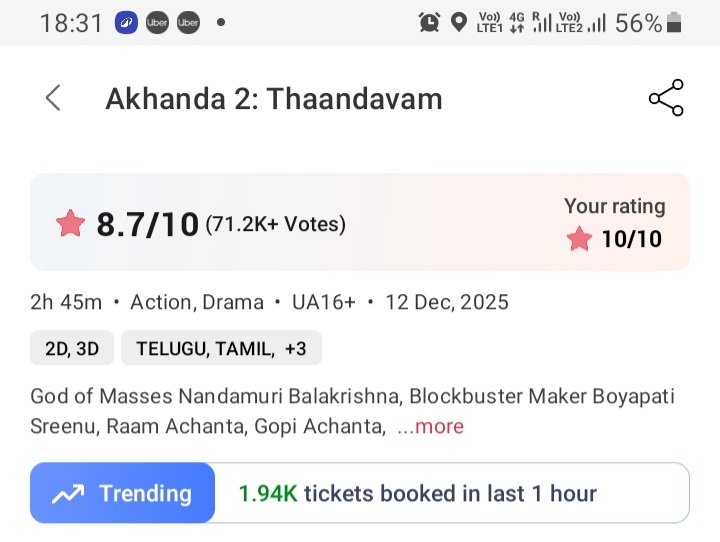Image resolution: width=720 pixels, height=542 pixels.
Task: Open Your rating 10/10 section
Action: tap(615, 223)
